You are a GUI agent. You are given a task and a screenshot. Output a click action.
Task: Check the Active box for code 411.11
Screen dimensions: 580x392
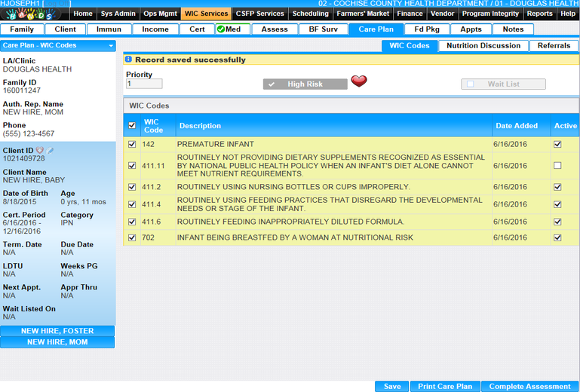(x=557, y=165)
